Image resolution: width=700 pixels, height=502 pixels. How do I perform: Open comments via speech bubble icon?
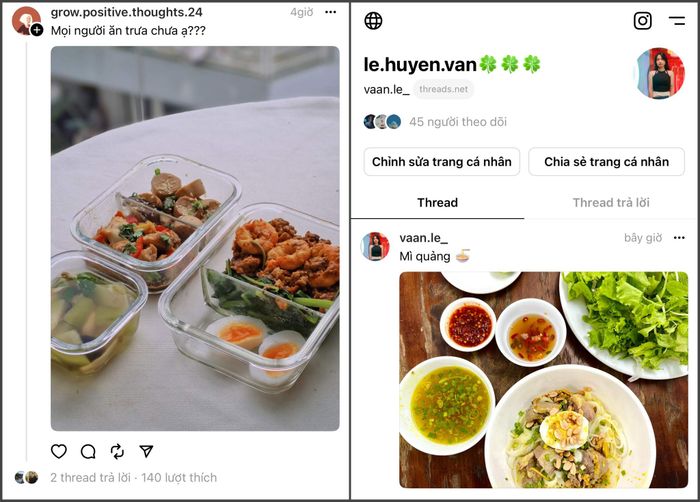click(x=88, y=452)
